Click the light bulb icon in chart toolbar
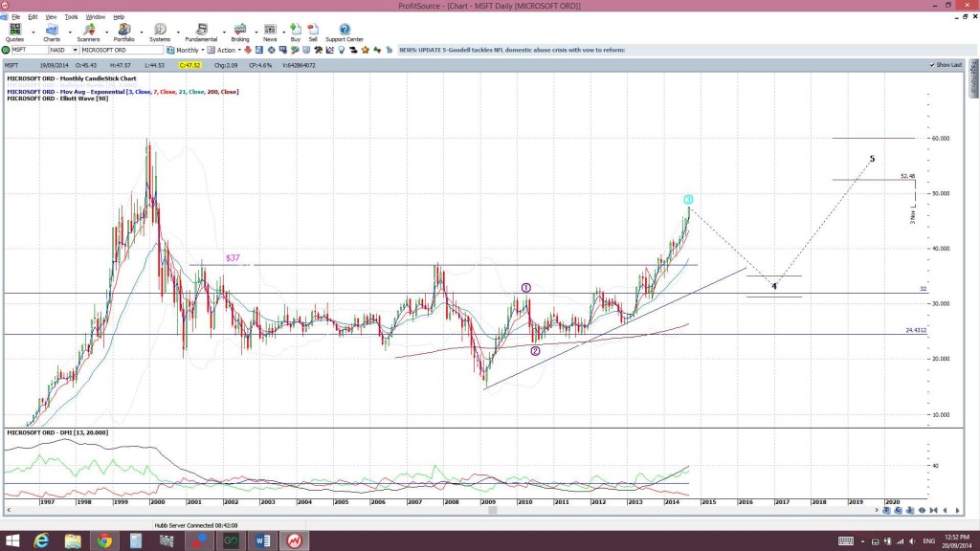The width and height of the screenshot is (980, 551). (342, 50)
